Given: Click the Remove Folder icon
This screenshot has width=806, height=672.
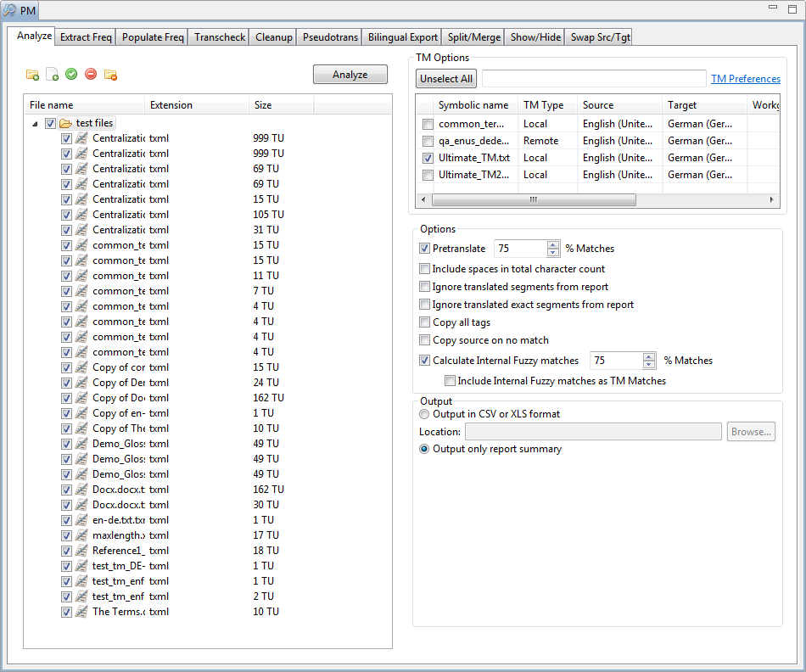Looking at the screenshot, I should tap(110, 75).
